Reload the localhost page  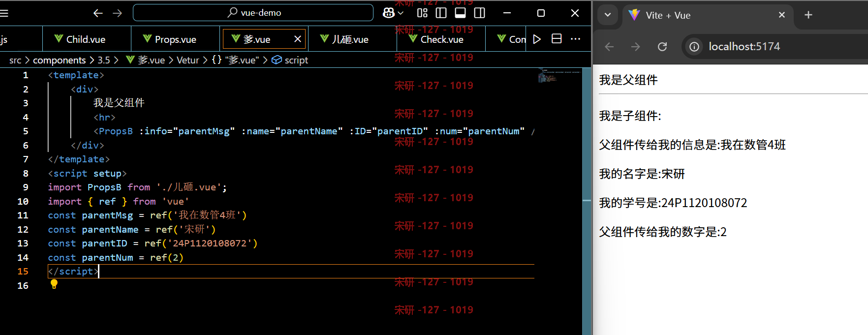click(662, 47)
